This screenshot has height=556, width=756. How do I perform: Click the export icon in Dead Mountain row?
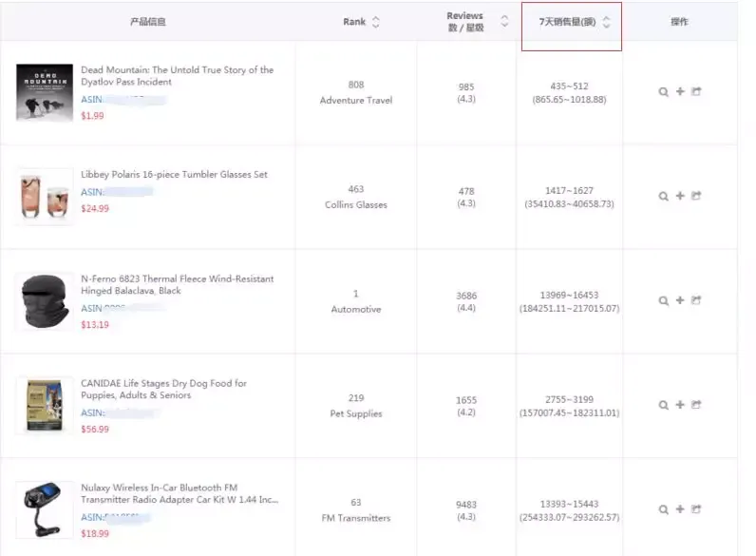coord(696,92)
